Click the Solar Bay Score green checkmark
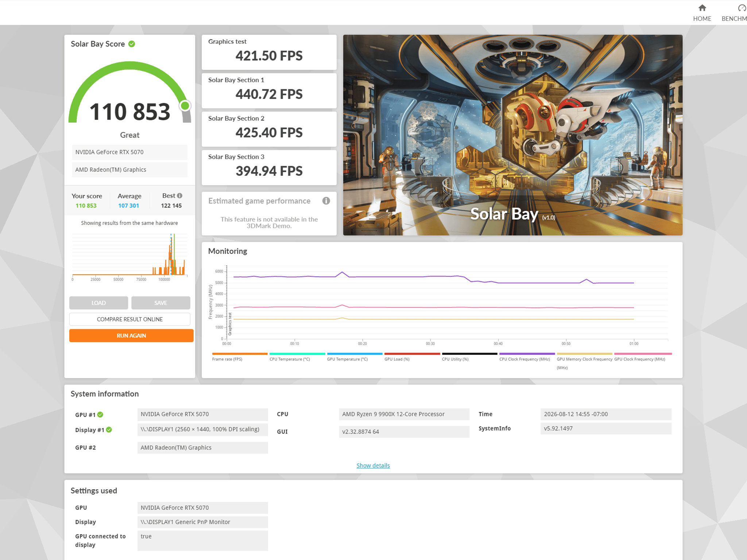The image size is (747, 560). (x=132, y=44)
